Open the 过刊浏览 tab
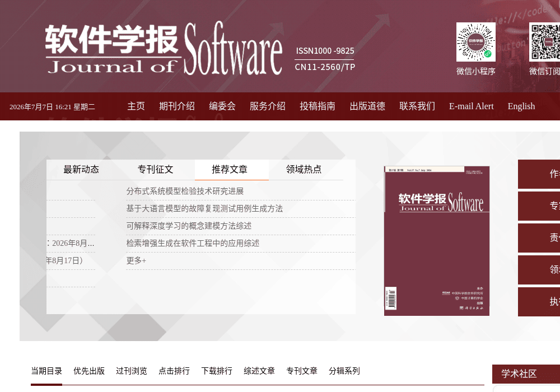 pos(132,371)
